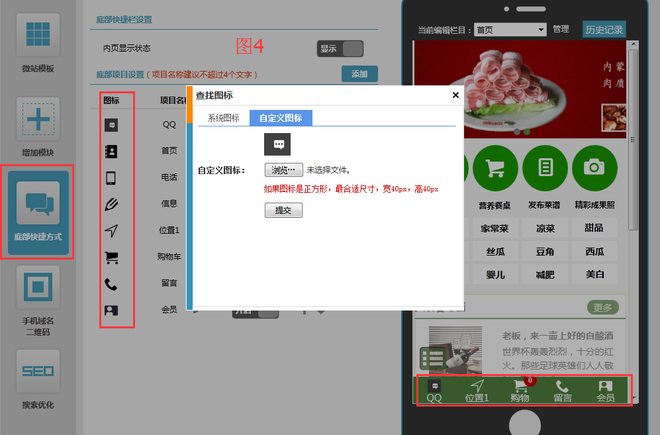Viewport: 660px width, 435px height.
Task: Click the 会员 project name
Action: 169,310
